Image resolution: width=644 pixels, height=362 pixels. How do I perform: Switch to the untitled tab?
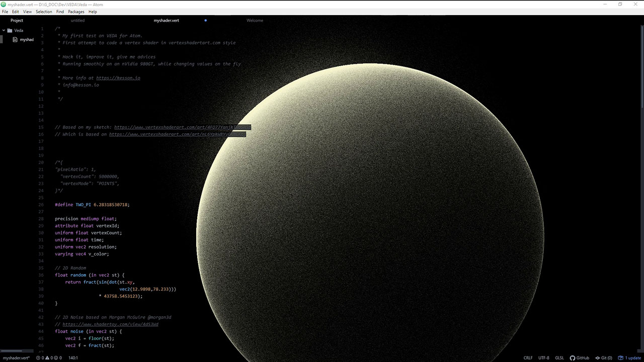[77, 21]
